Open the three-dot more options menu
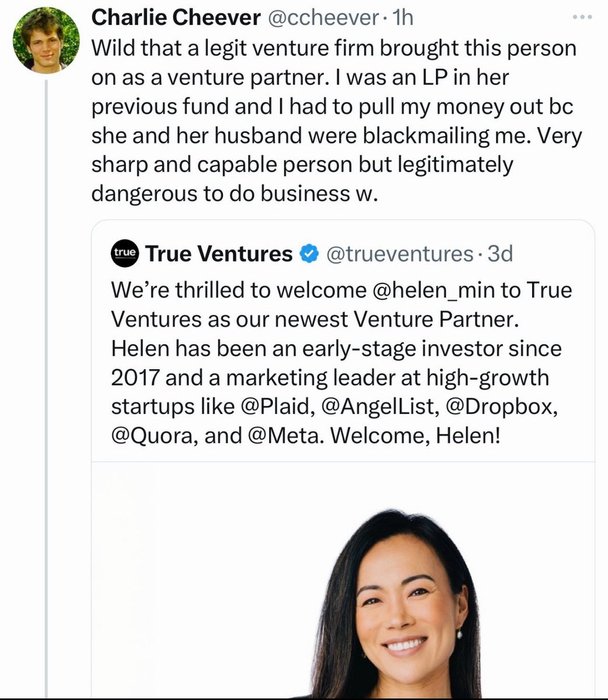This screenshot has width=608, height=700. click(x=582, y=19)
